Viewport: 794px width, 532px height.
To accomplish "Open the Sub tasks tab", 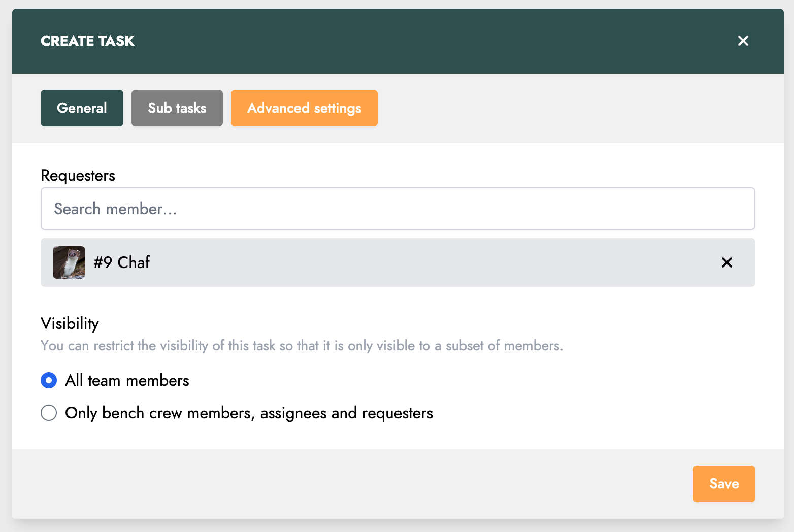I will pos(177,108).
